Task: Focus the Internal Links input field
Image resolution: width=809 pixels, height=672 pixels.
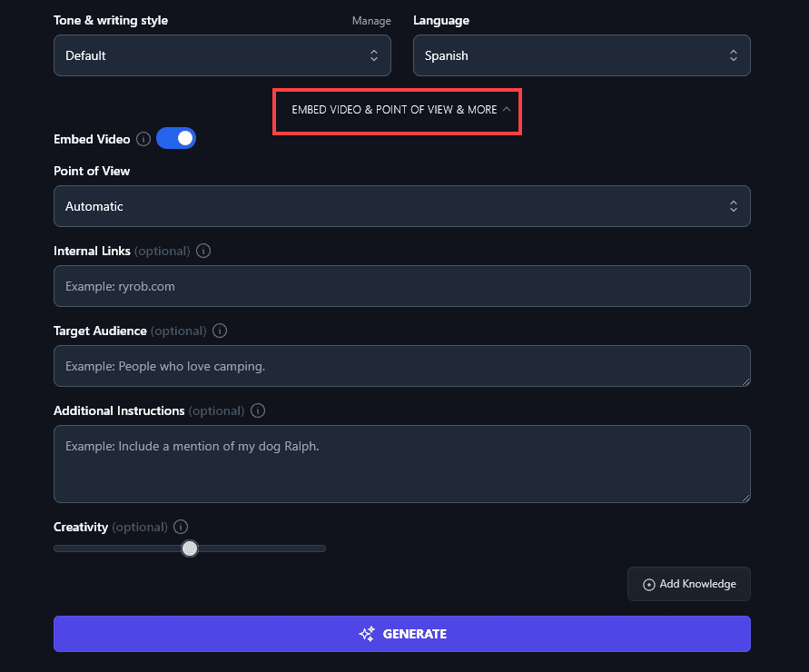Action: tap(401, 286)
